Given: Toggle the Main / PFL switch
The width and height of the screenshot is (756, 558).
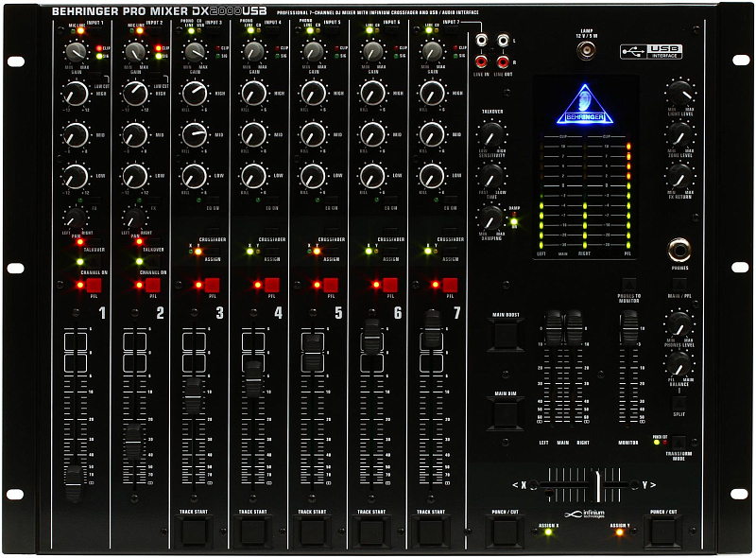Looking at the screenshot, I should click(x=679, y=285).
